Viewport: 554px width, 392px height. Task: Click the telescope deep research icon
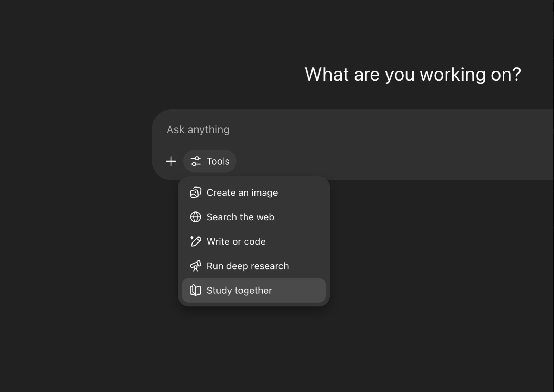[x=195, y=266]
